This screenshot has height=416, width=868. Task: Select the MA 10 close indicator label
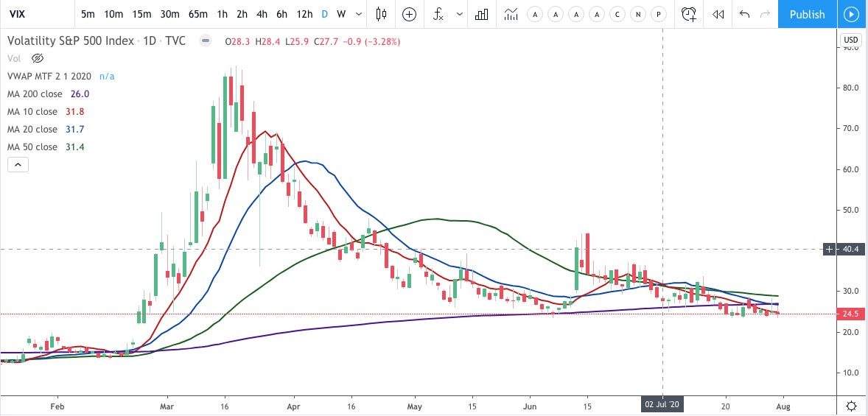[32, 112]
